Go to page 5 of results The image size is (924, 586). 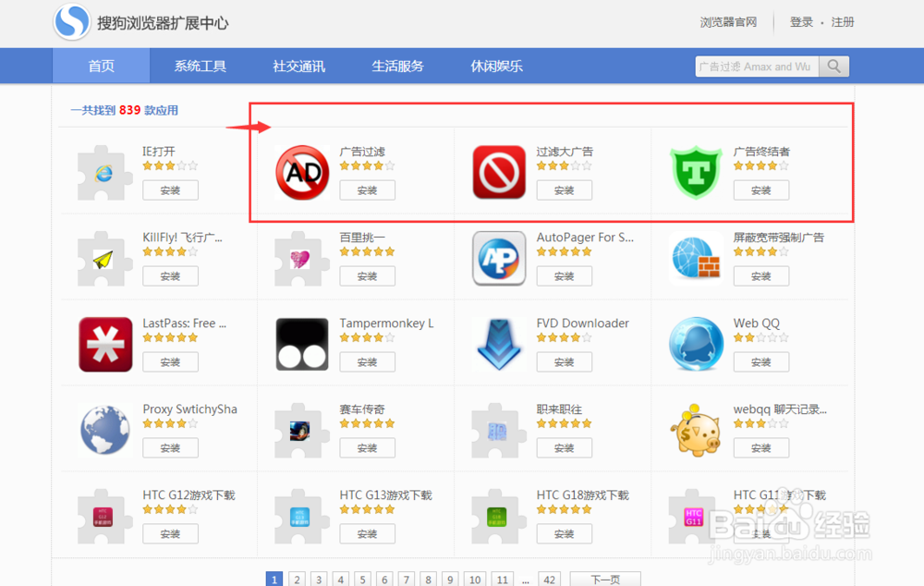pyautogui.click(x=362, y=580)
